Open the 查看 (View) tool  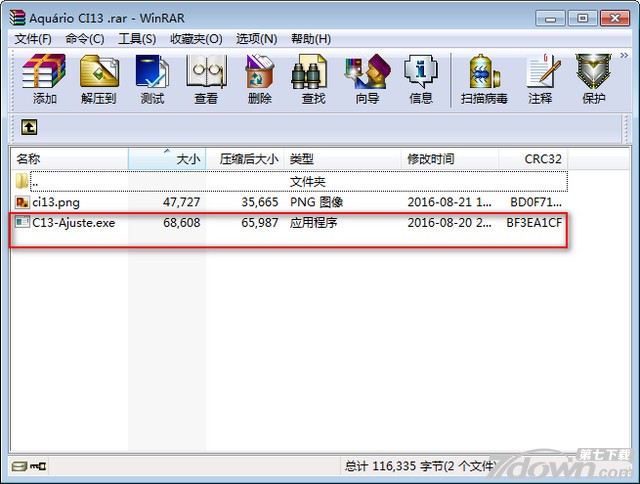(206, 79)
